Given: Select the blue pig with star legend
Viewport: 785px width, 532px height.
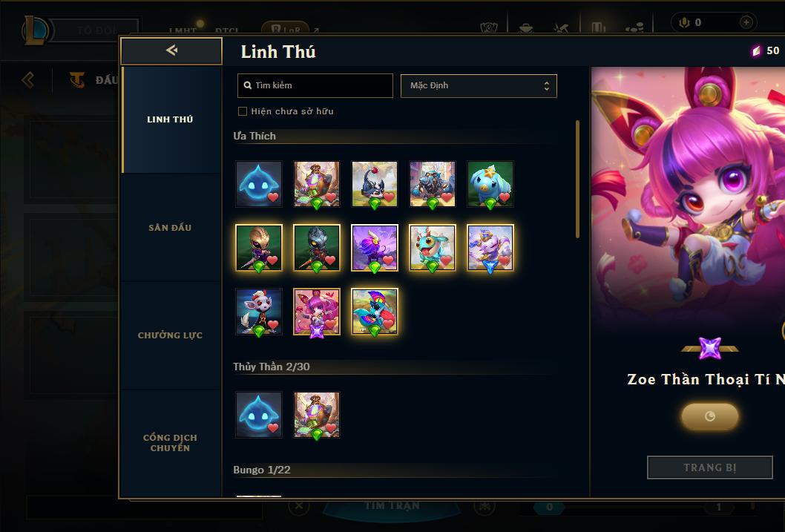Looking at the screenshot, I should (x=490, y=184).
